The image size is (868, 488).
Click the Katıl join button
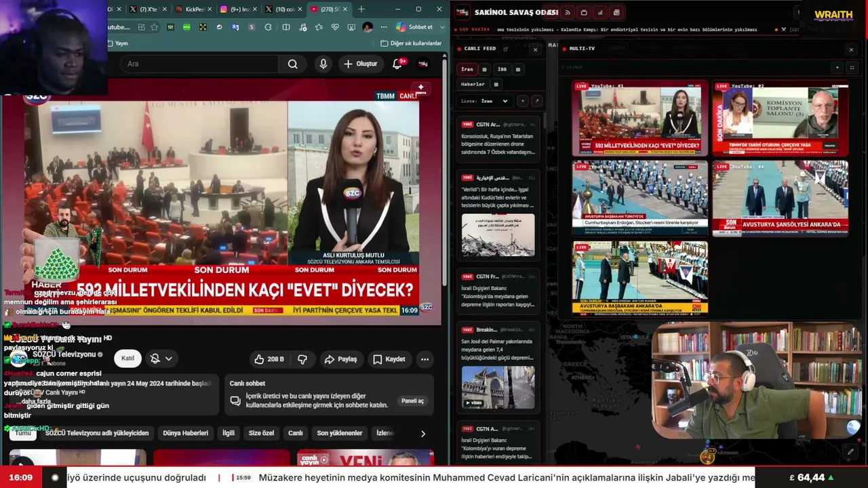[127, 359]
